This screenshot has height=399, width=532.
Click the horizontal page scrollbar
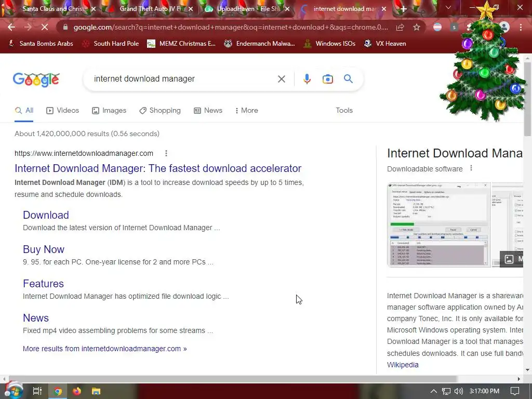[233, 379]
